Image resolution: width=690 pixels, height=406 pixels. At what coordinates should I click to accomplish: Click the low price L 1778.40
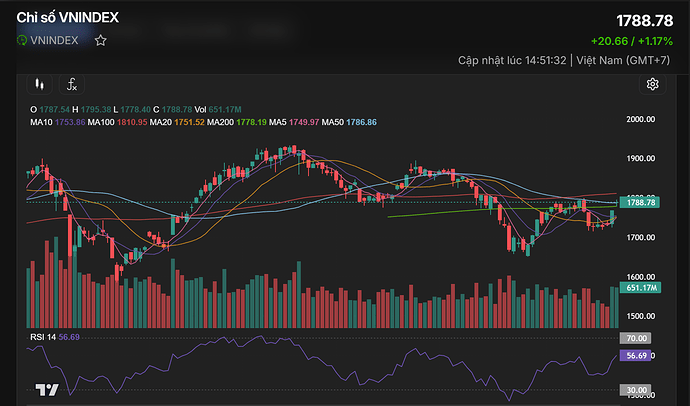[132, 110]
